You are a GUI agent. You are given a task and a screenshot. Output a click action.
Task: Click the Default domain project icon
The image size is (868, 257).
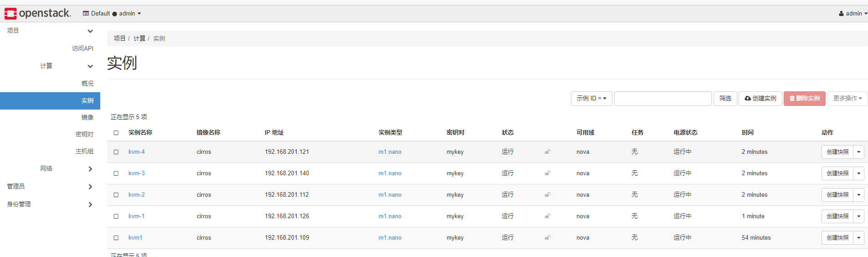coord(86,14)
